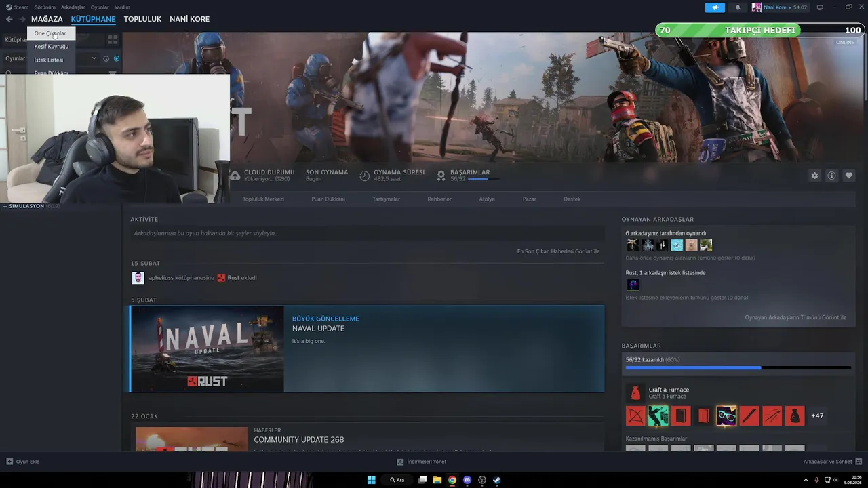Viewport: 868px width, 488px height.
Task: Open the Görünüm menu
Action: (x=45, y=7)
